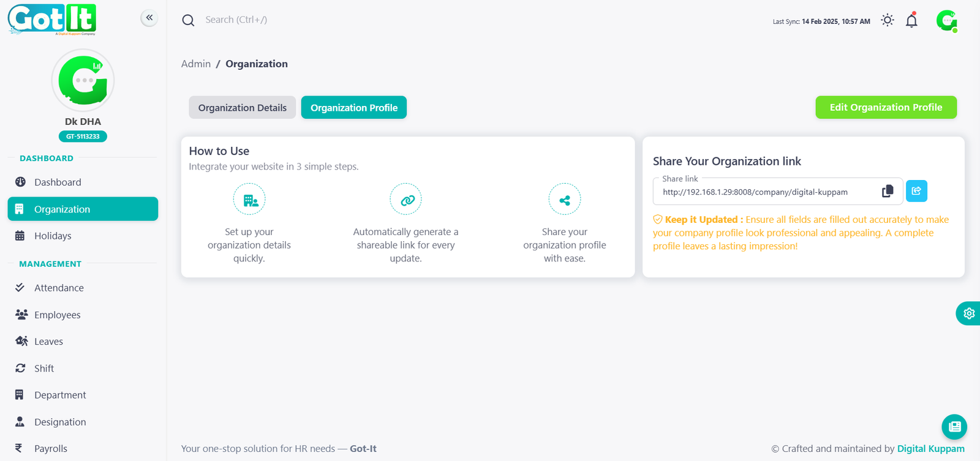980x461 pixels.
Task: Click the share profile step icon
Action: point(564,200)
